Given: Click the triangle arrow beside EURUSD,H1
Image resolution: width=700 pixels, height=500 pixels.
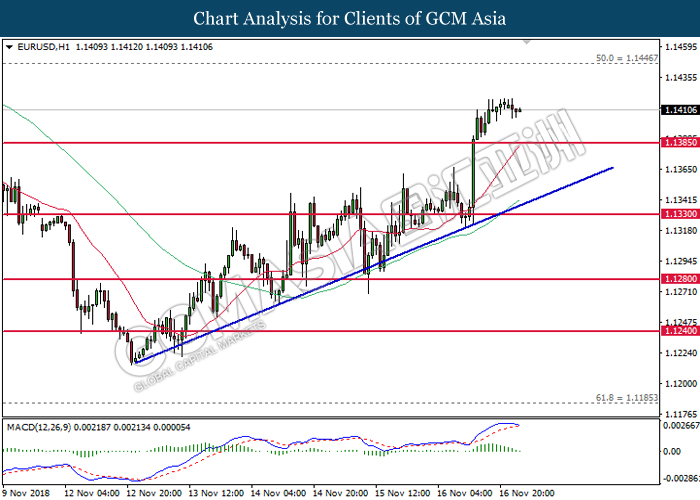Looking at the screenshot, I should click(x=9, y=47).
